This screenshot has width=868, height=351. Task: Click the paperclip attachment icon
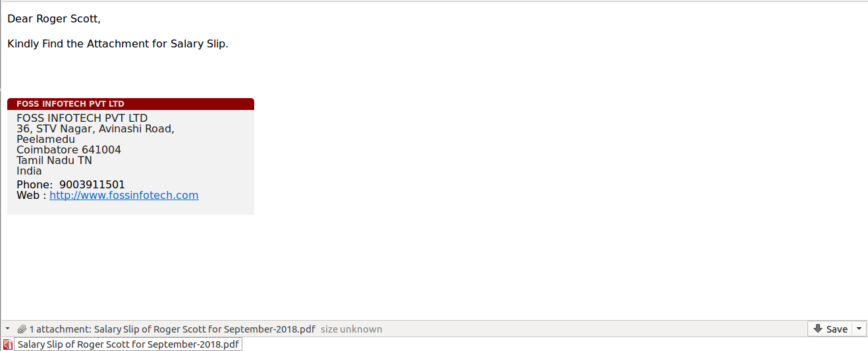tap(22, 329)
